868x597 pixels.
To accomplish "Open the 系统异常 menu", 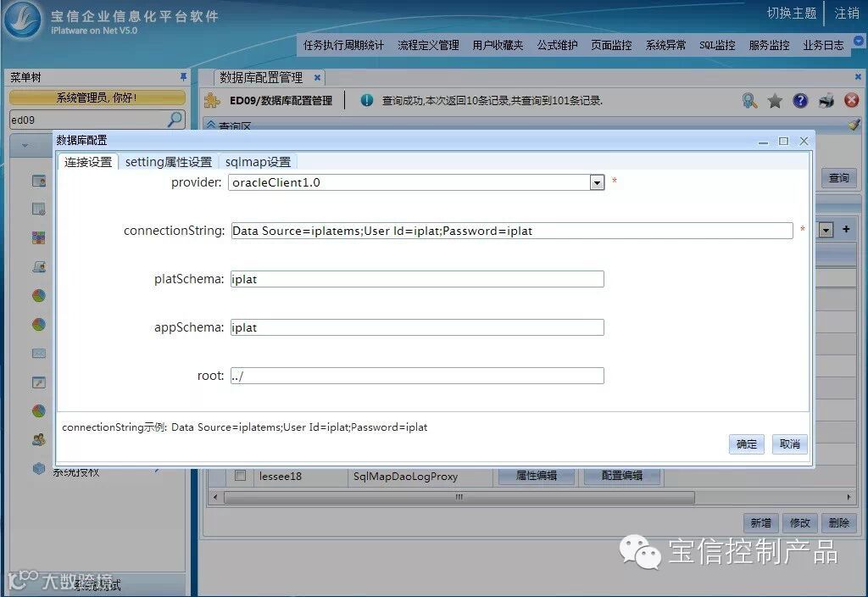I will [x=665, y=46].
